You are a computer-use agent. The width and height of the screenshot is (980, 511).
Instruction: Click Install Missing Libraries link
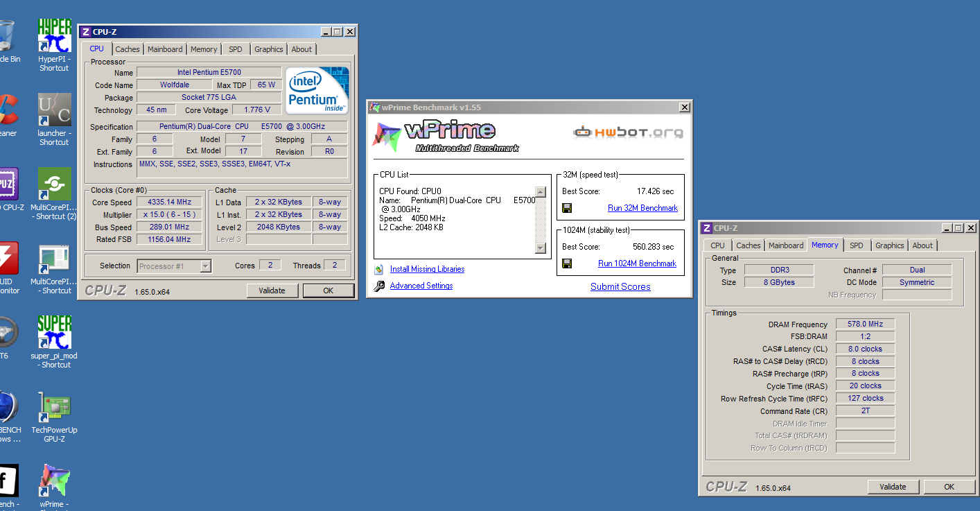pos(427,269)
